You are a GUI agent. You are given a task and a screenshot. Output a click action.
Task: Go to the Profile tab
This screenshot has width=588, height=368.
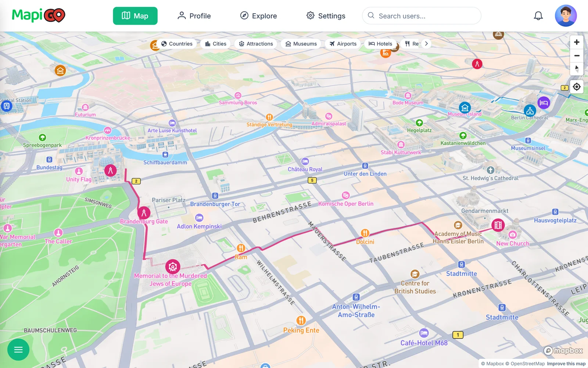pos(194,16)
